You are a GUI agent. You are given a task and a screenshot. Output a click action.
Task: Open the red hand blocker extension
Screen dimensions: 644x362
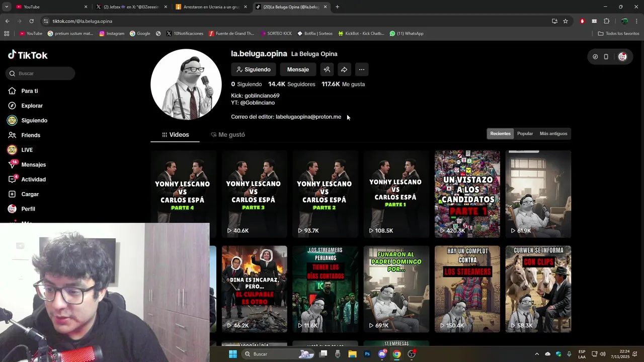pyautogui.click(x=582, y=21)
